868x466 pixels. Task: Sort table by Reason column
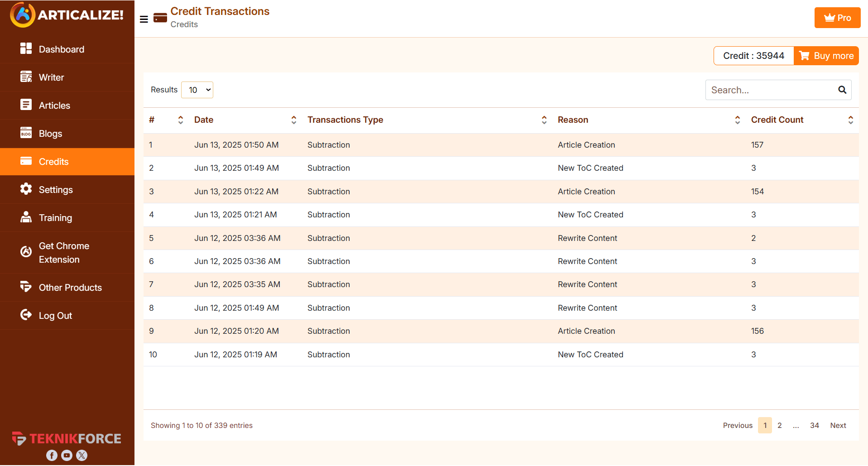[737, 120]
